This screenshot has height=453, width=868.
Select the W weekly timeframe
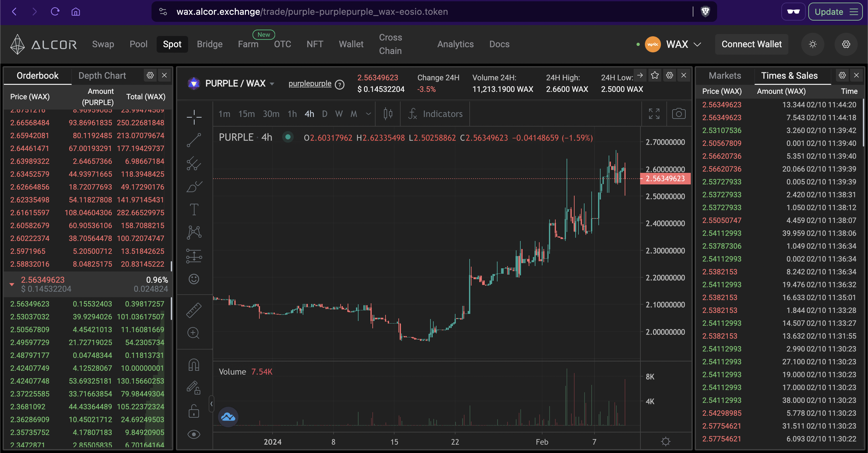339,114
